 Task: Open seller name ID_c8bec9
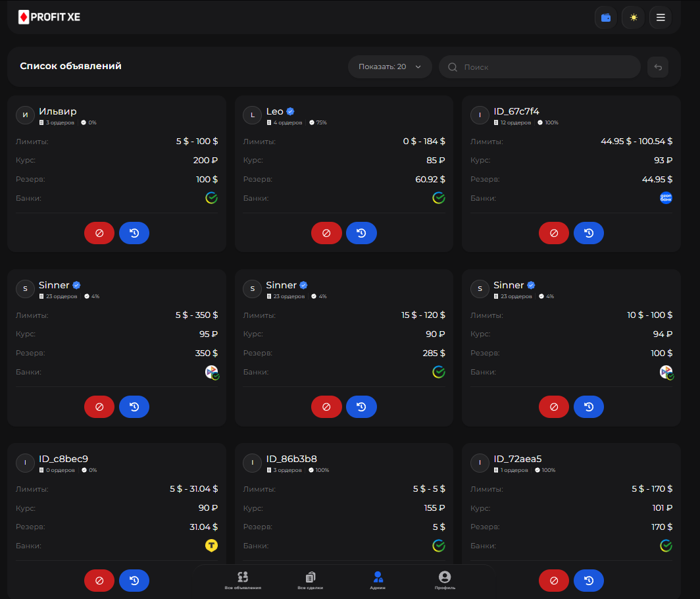click(63, 459)
